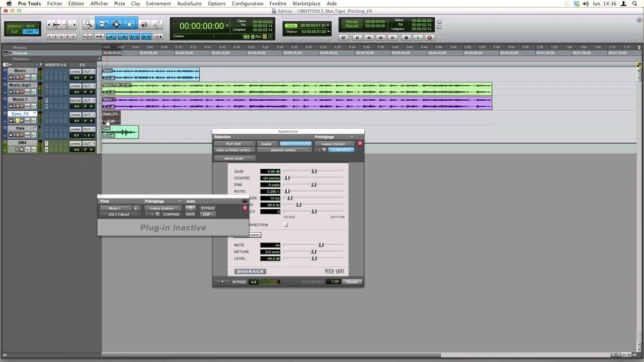Click the GAIN slider handle
644x362 pixels.
314,171
